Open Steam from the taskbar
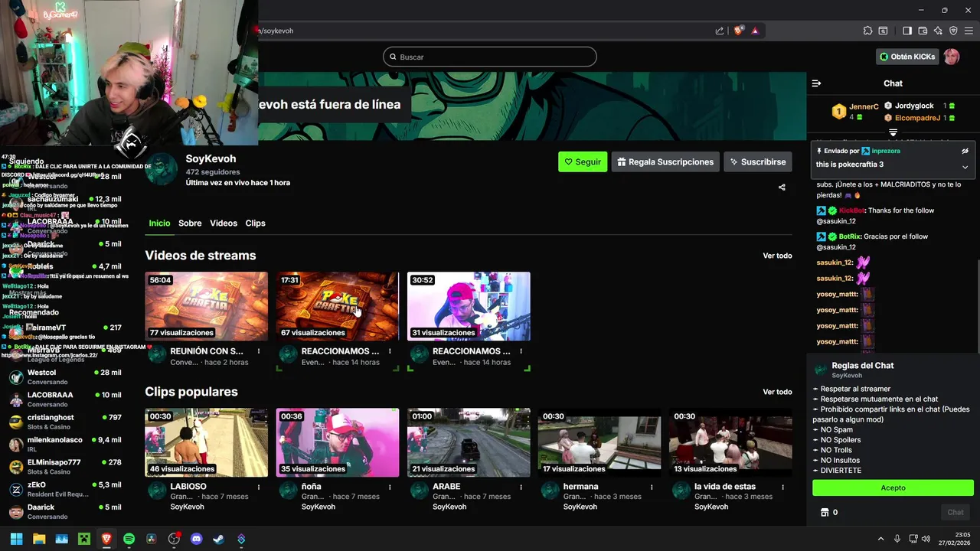Image resolution: width=980 pixels, height=551 pixels. coord(219,539)
